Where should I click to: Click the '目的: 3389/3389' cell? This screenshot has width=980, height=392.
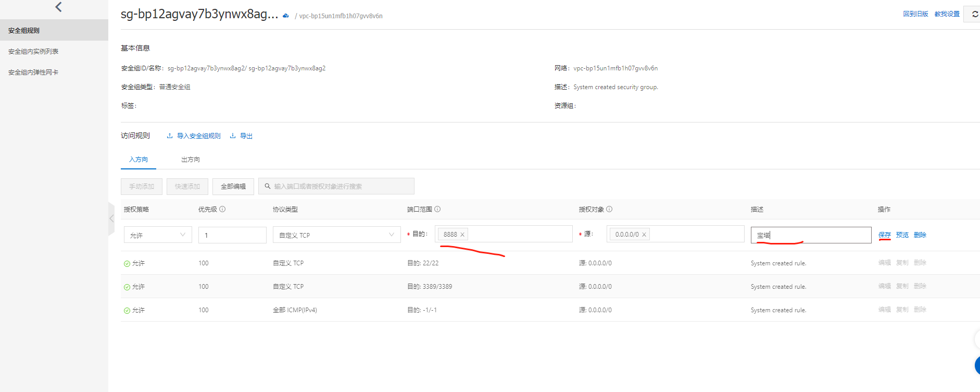430,287
